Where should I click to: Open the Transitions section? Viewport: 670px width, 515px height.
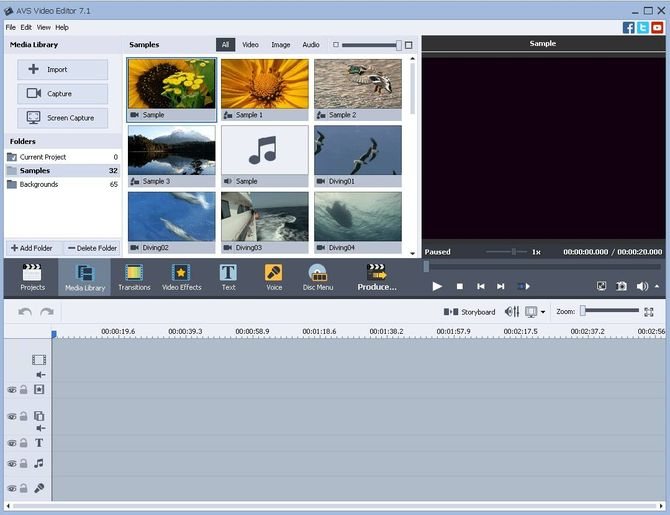click(134, 277)
